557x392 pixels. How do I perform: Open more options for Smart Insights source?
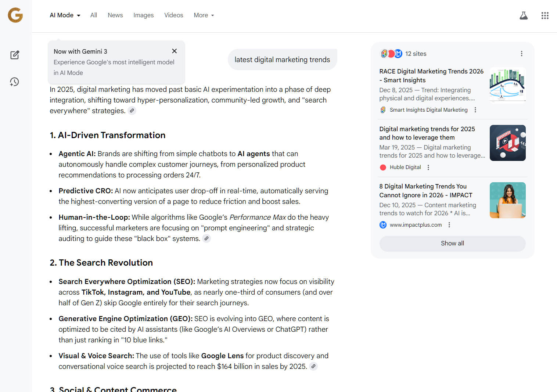[475, 110]
